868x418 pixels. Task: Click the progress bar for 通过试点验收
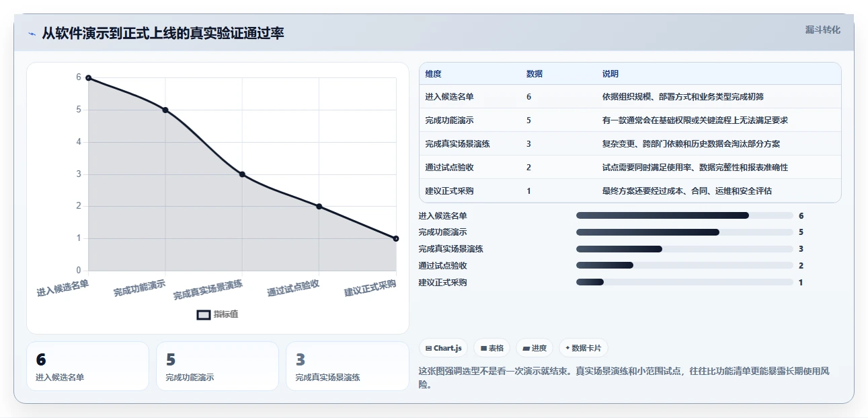coord(684,266)
